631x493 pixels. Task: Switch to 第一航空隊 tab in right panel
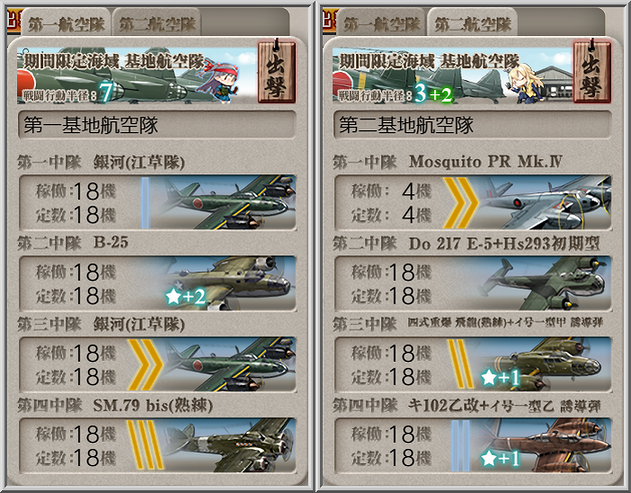382,25
